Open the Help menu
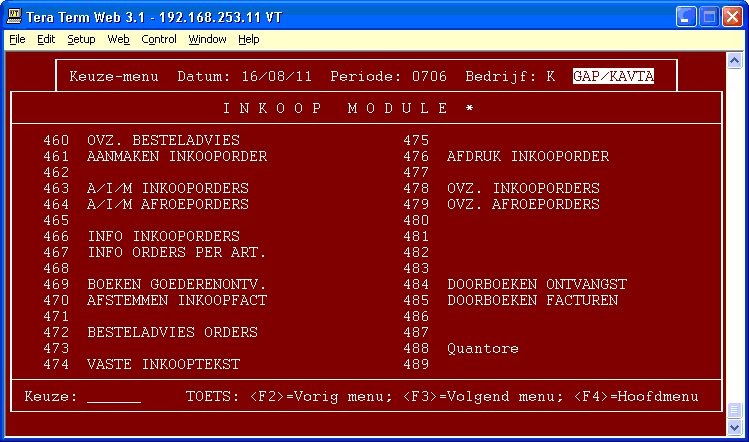The image size is (749, 442). pyautogui.click(x=248, y=39)
